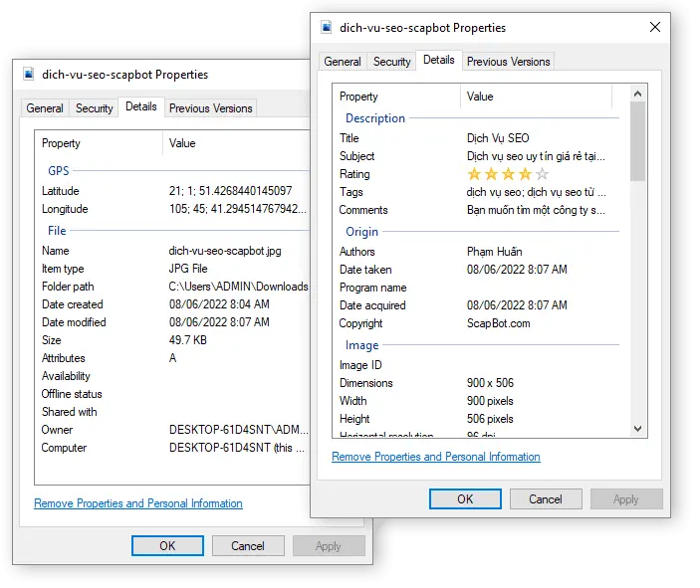Select the Subject value 'Dịch vụ seo uy tín giá rẻ tại...'

tap(536, 156)
